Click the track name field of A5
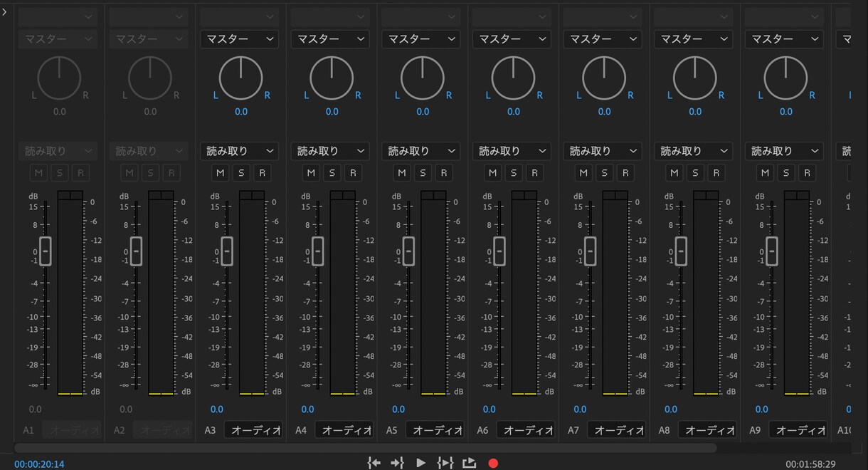This screenshot has height=470, width=868. click(x=435, y=430)
